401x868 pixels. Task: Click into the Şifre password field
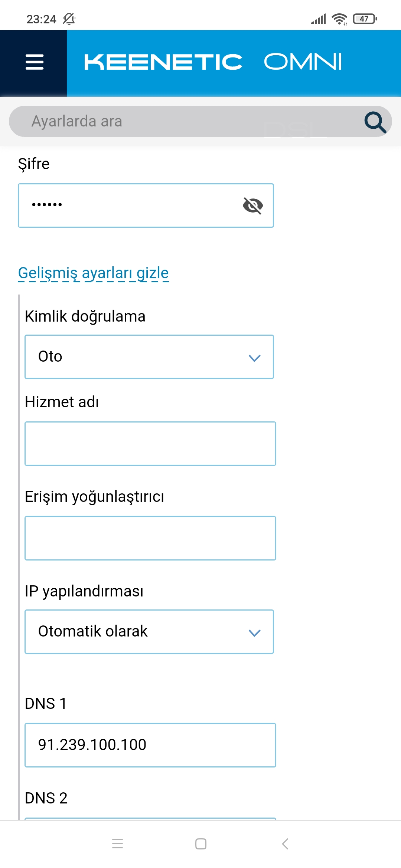[x=146, y=206]
